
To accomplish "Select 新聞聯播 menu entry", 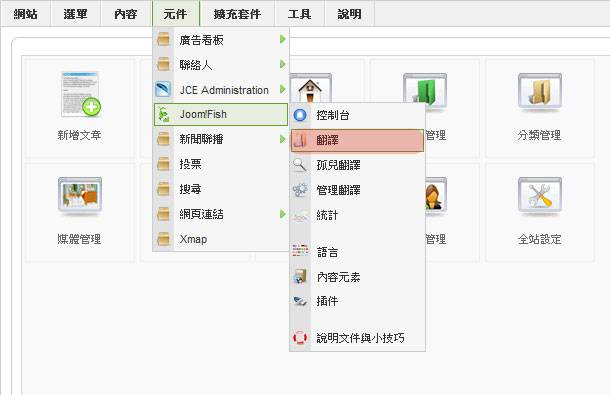I will click(221, 139).
